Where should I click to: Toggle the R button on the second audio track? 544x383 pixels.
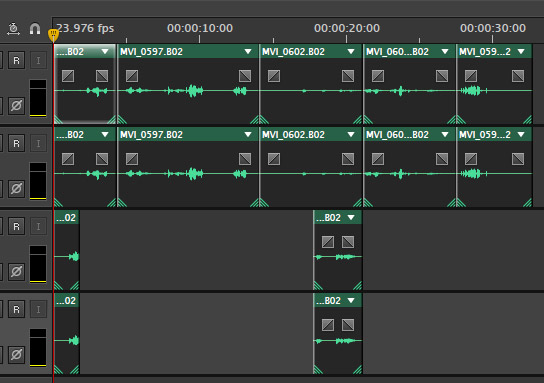(x=16, y=143)
